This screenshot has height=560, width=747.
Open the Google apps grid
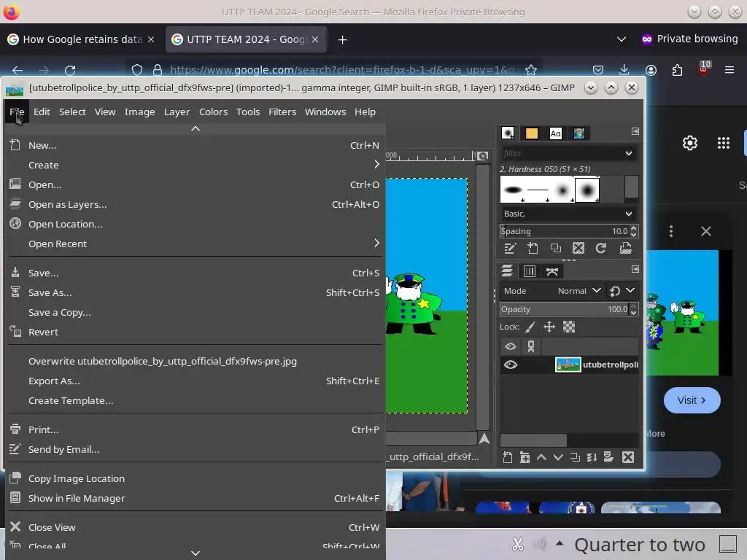(x=723, y=143)
